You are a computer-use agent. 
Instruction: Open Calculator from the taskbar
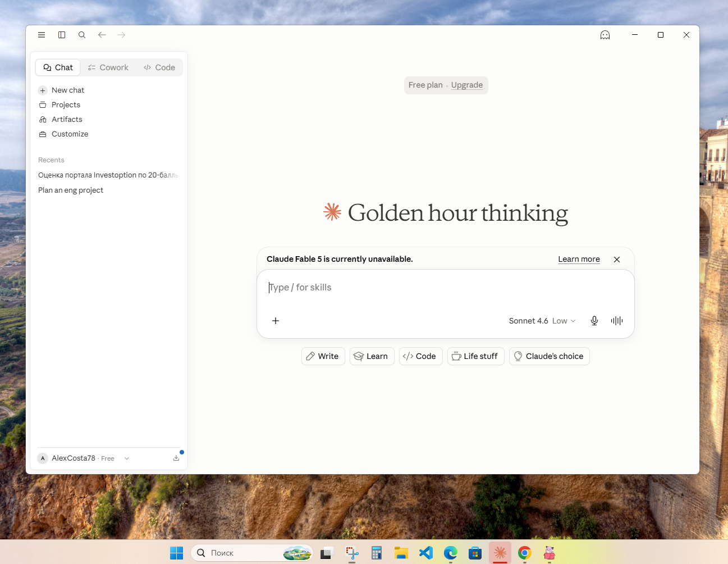[x=377, y=553]
